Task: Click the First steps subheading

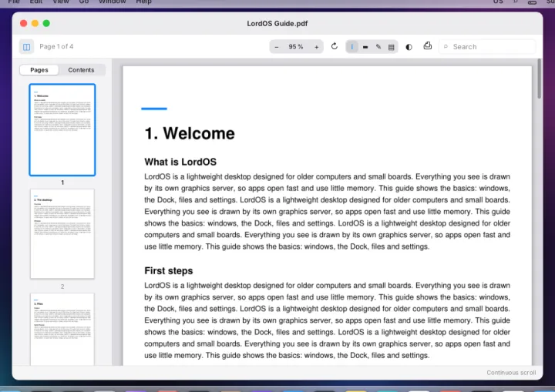Action: 169,271
